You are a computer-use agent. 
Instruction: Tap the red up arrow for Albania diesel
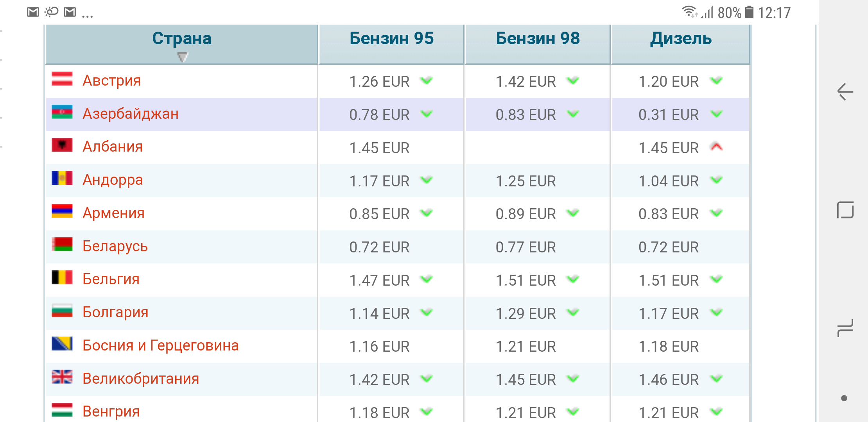[x=716, y=147]
